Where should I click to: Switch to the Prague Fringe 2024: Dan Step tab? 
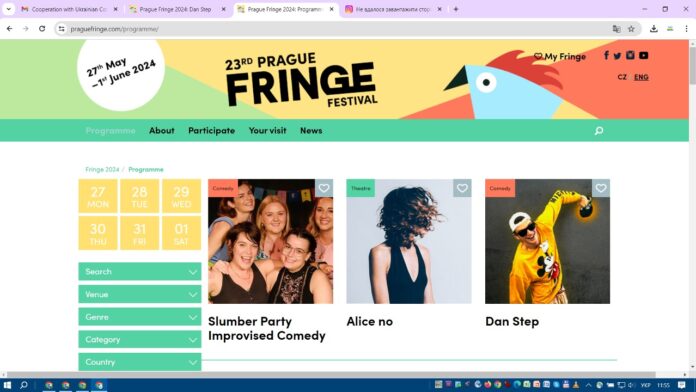point(178,9)
